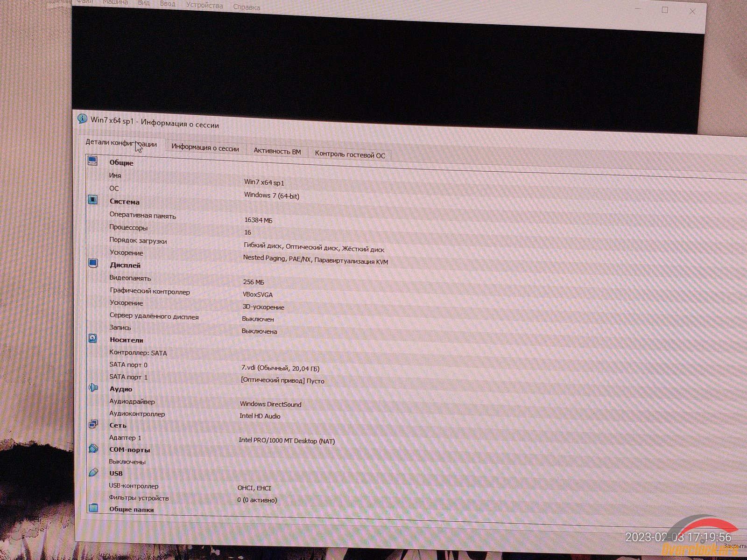Open the Ввод menu in the VM window

(168, 4)
